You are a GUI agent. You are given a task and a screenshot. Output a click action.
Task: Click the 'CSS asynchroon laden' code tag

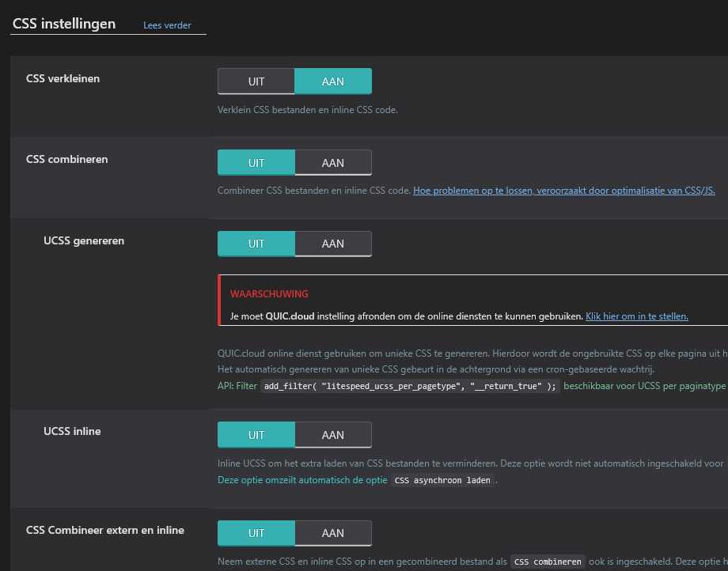(442, 480)
